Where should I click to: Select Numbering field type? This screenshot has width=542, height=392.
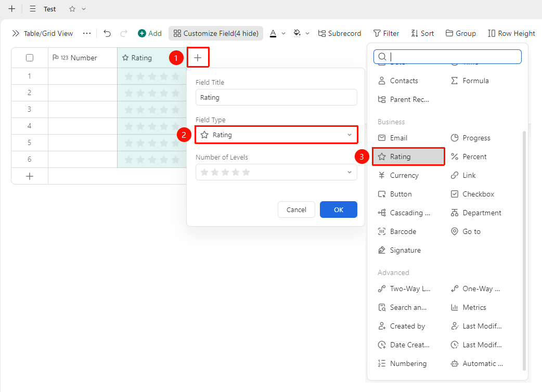pyautogui.click(x=403, y=364)
